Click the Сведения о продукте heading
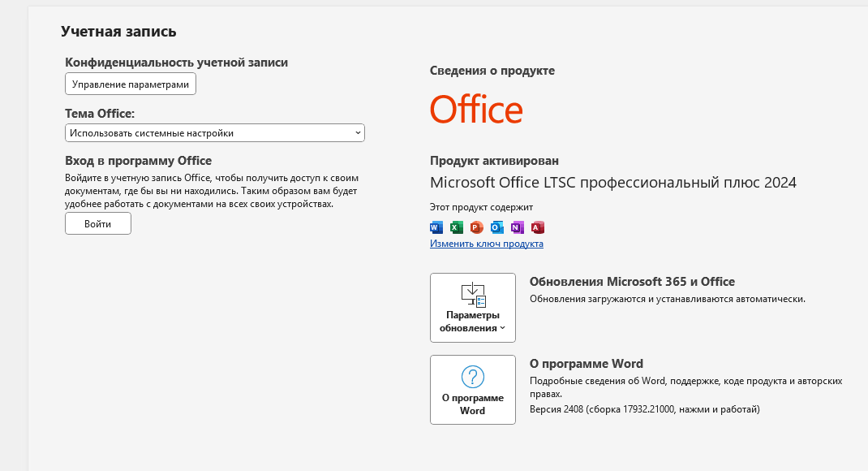Image resolution: width=868 pixels, height=471 pixels. [x=492, y=71]
